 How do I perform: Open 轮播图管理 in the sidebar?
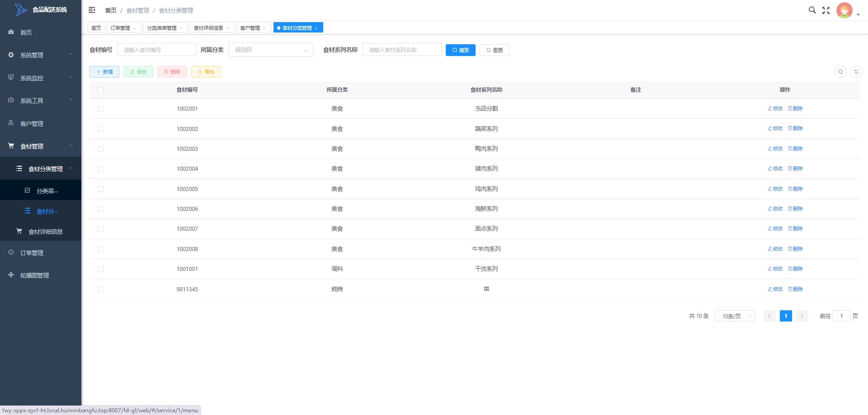41,275
